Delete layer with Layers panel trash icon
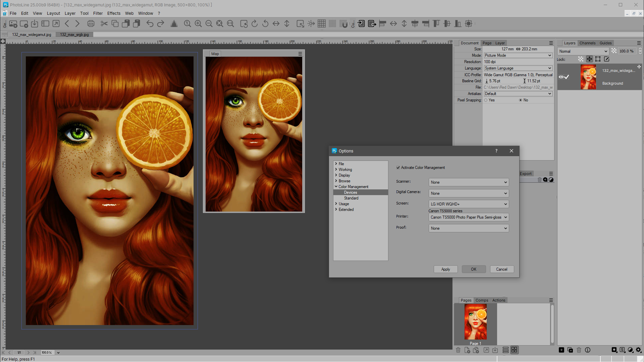644x362 pixels. (579, 350)
